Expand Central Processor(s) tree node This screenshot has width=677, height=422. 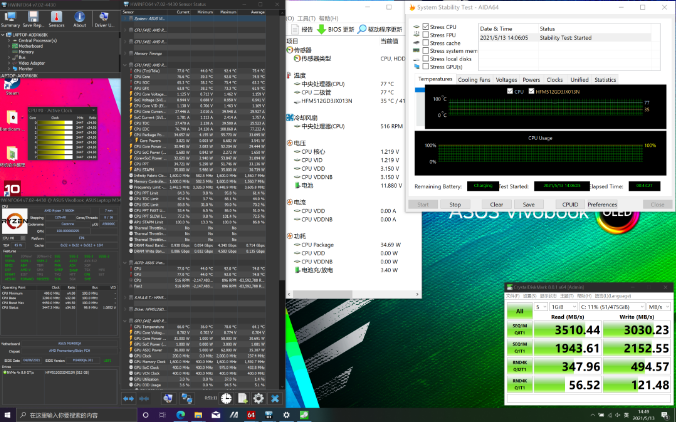(x=9, y=38)
